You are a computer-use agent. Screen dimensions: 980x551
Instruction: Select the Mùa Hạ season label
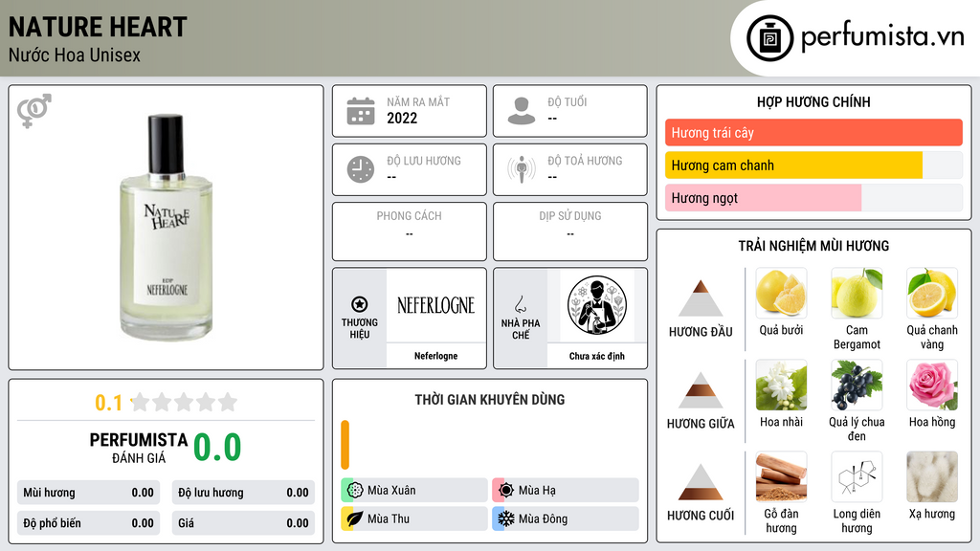coord(537,491)
